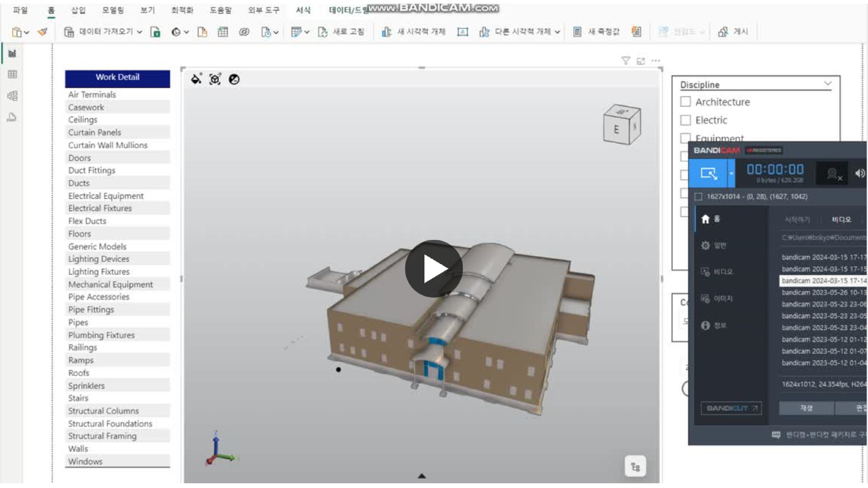
Task: Click the view cube E face
Action: click(x=616, y=130)
